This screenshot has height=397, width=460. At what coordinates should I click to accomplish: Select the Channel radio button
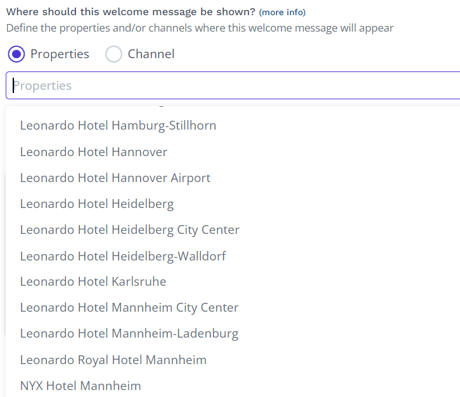pos(113,54)
